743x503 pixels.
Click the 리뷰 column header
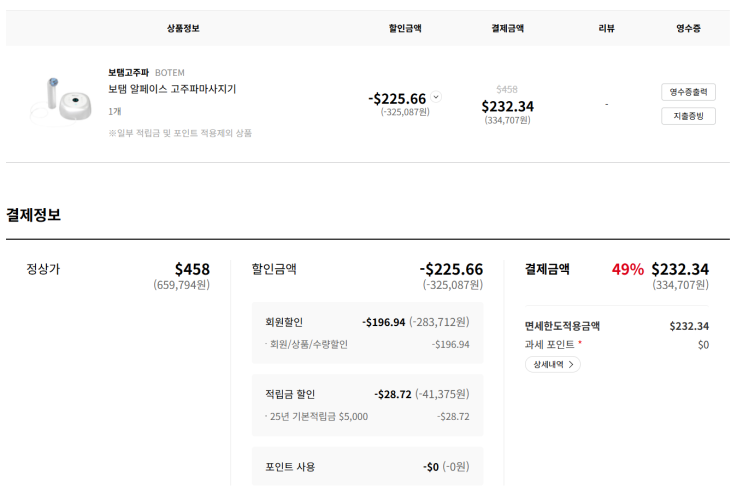[x=606, y=28]
